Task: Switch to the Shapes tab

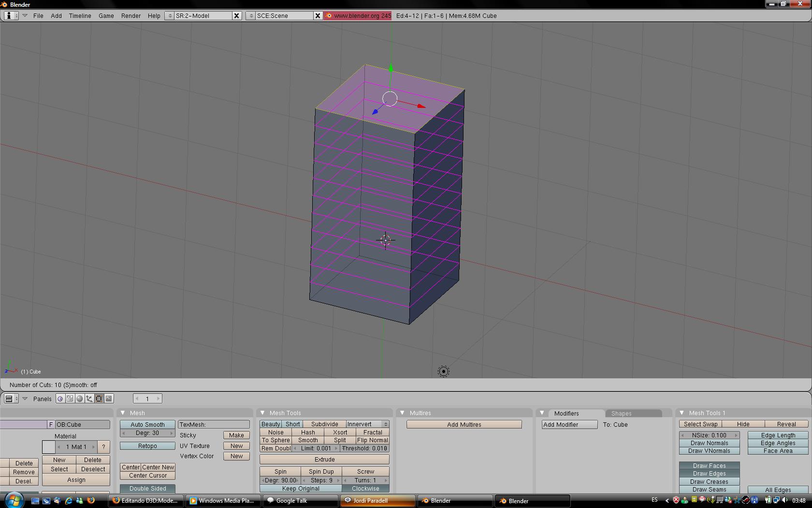Action: point(621,413)
